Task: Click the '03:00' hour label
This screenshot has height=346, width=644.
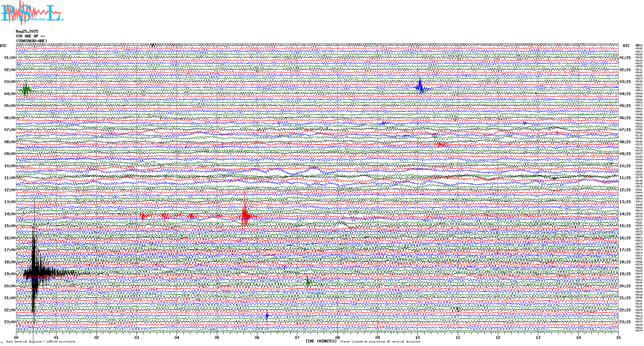Action: pos(10,82)
